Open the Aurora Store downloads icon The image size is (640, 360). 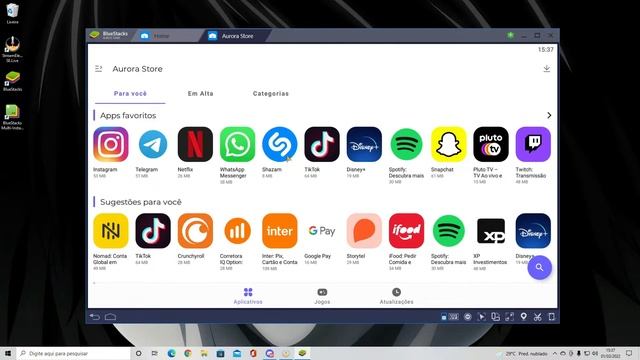pyautogui.click(x=547, y=69)
